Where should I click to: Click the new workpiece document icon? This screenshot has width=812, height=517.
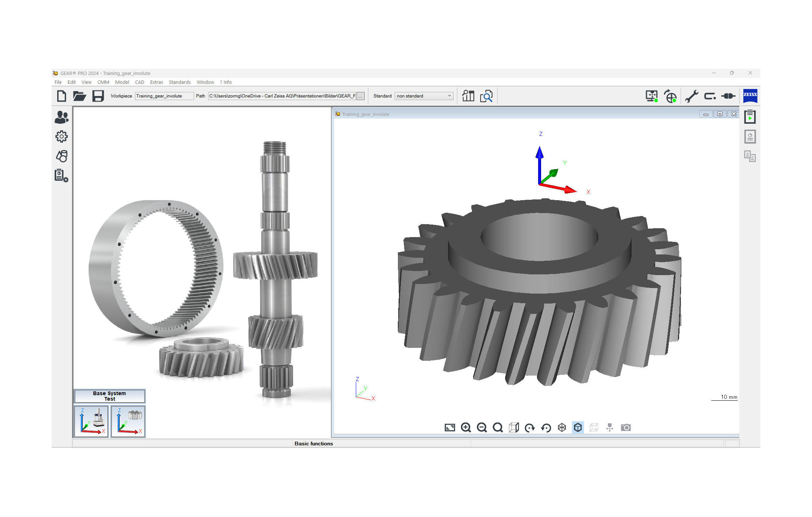pos(62,96)
